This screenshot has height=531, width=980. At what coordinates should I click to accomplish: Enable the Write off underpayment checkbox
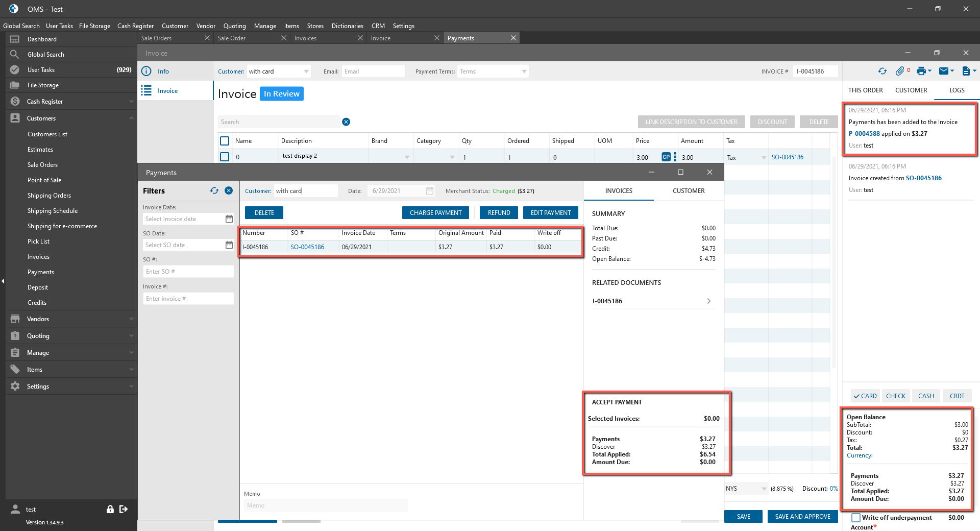point(856,518)
